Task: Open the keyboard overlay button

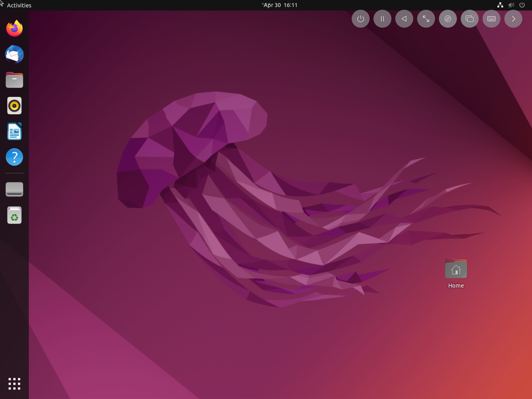Action: [x=491, y=19]
